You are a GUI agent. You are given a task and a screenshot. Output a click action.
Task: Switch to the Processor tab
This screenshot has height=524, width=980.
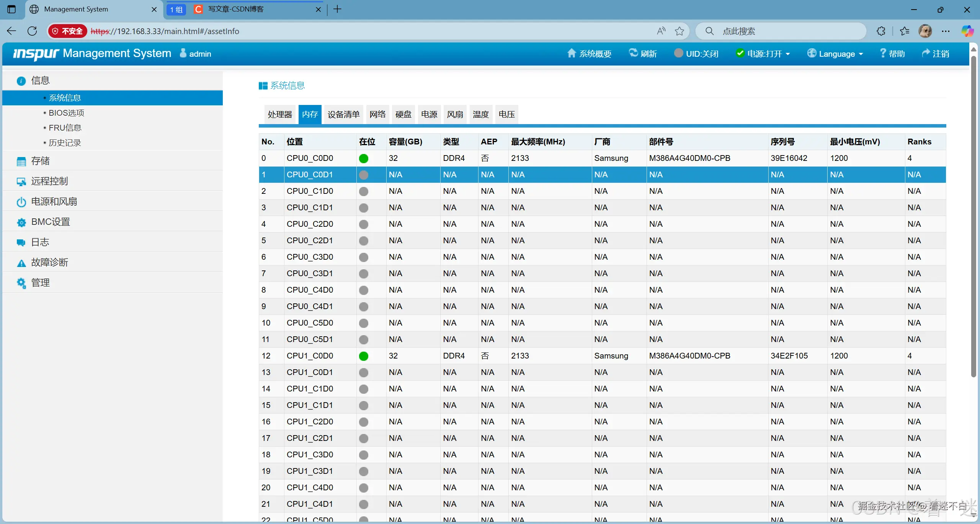(x=279, y=114)
